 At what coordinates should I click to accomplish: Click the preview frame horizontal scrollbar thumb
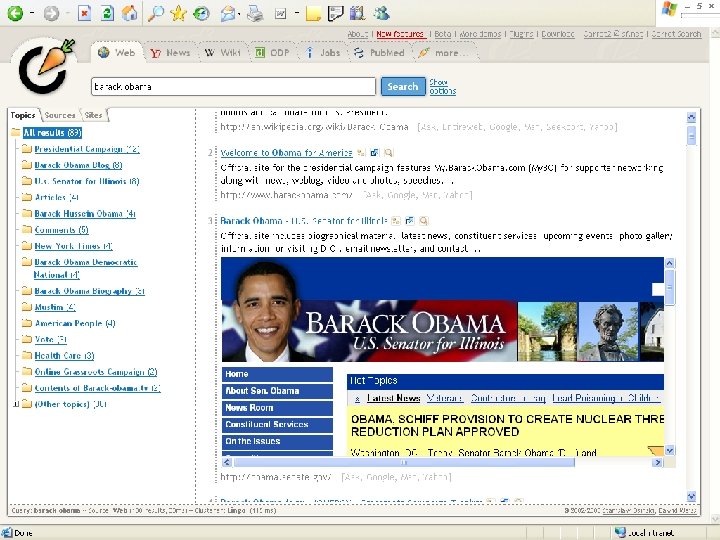point(404,462)
